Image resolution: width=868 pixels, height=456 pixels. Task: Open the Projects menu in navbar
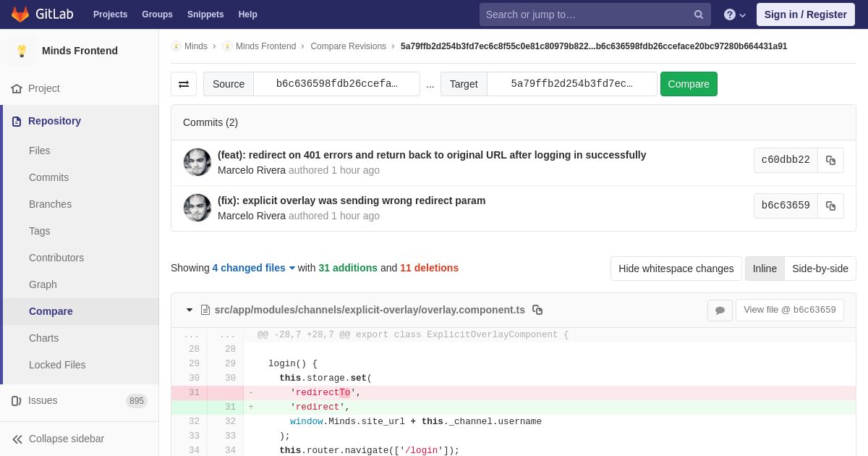(x=110, y=14)
